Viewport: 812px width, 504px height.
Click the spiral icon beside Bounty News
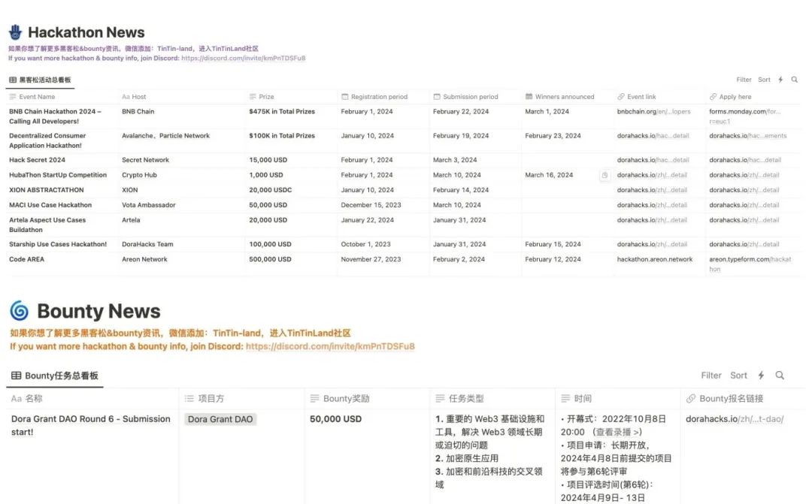click(20, 311)
